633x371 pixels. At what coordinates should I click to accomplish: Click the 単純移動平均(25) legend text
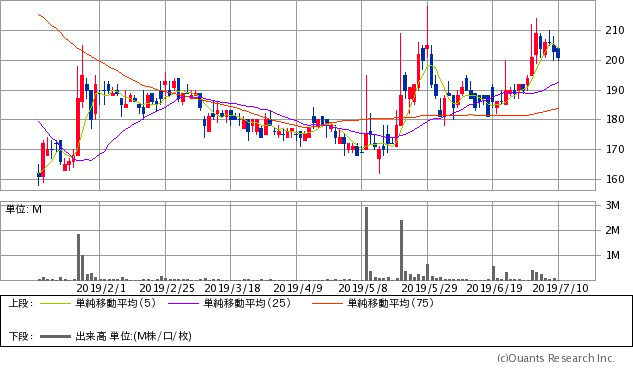point(247,303)
